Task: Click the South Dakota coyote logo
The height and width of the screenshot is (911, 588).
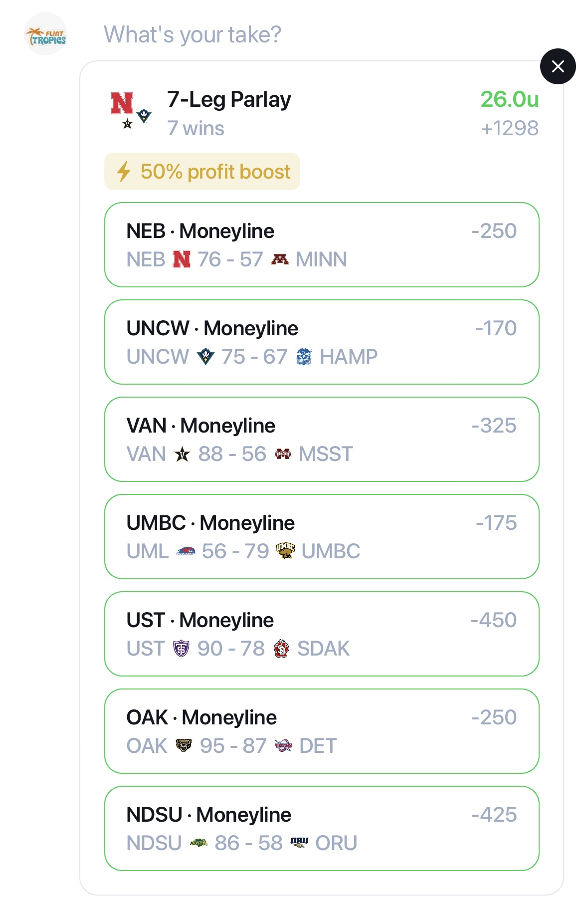Action: click(x=281, y=649)
